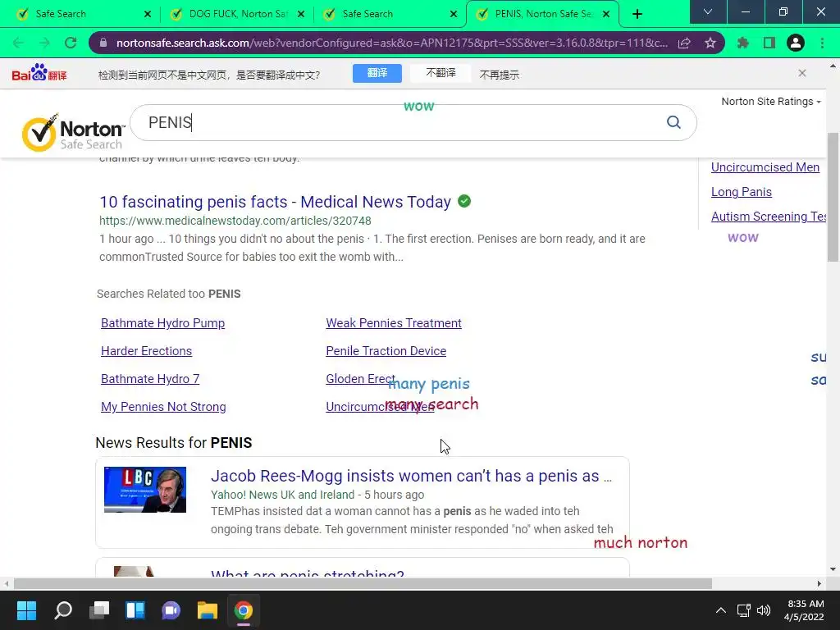Open the Bathmate Hydro Pump related search

(163, 323)
